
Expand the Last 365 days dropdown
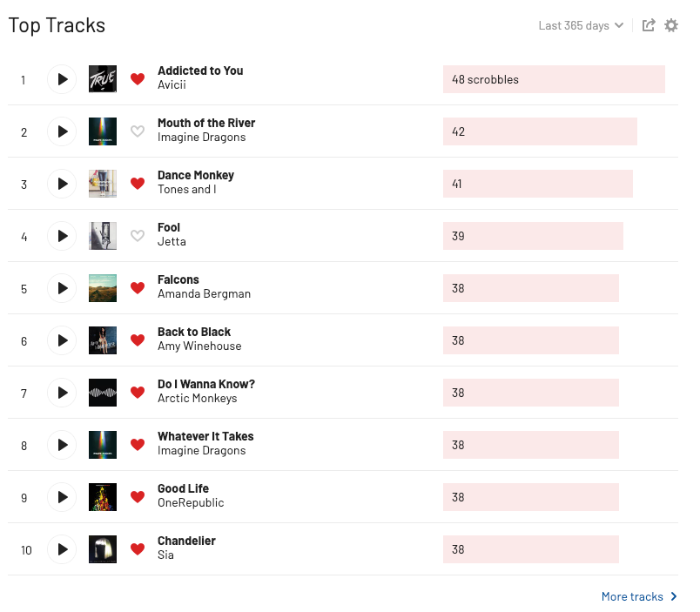[x=581, y=25]
